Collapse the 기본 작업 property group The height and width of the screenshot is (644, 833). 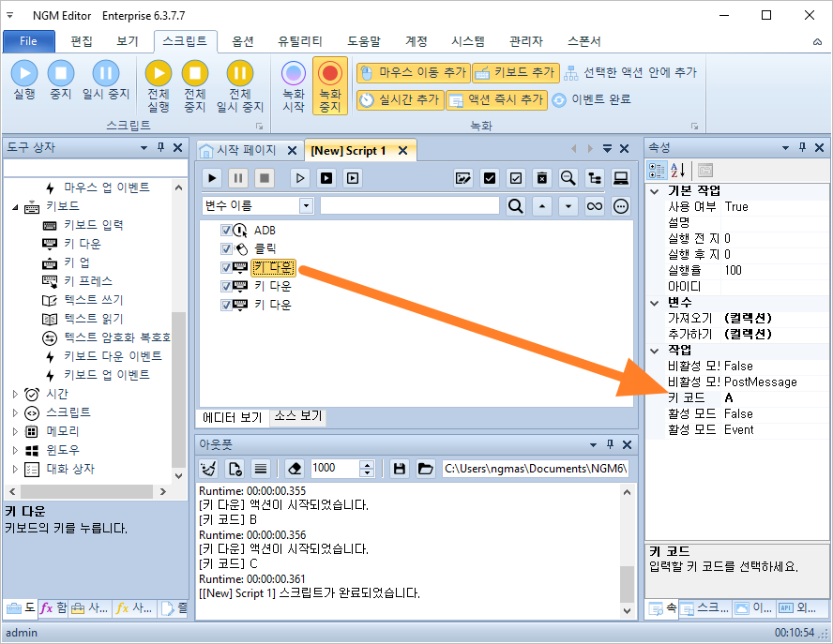coord(655,191)
